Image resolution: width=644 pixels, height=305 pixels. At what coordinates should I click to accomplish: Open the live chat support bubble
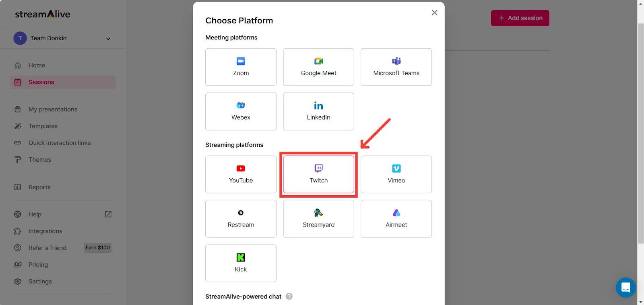[x=625, y=287]
